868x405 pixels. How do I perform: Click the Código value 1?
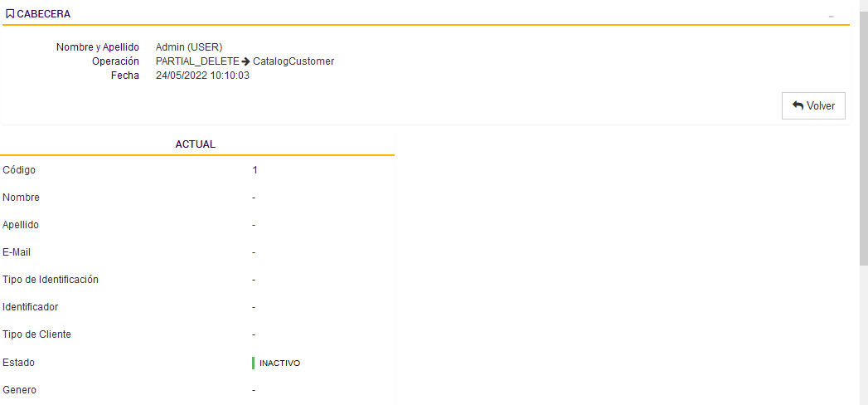click(255, 170)
